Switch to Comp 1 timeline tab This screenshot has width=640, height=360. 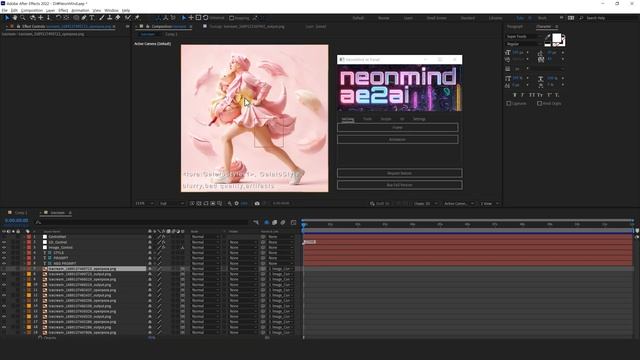click(x=20, y=213)
